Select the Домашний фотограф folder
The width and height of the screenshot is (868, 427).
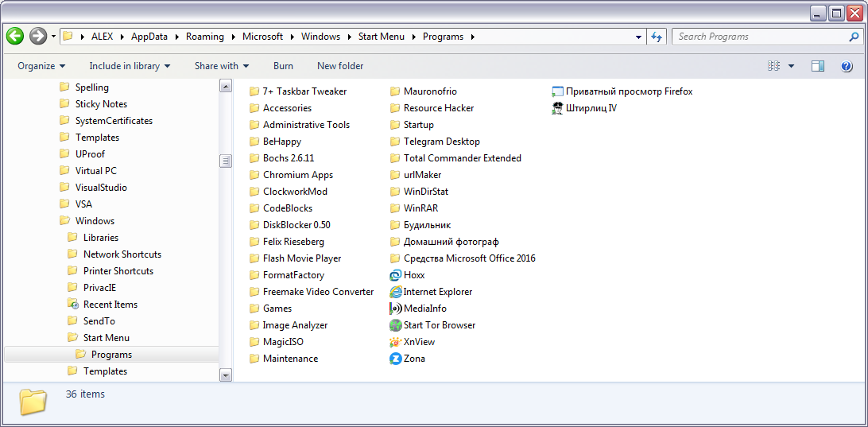[444, 242]
